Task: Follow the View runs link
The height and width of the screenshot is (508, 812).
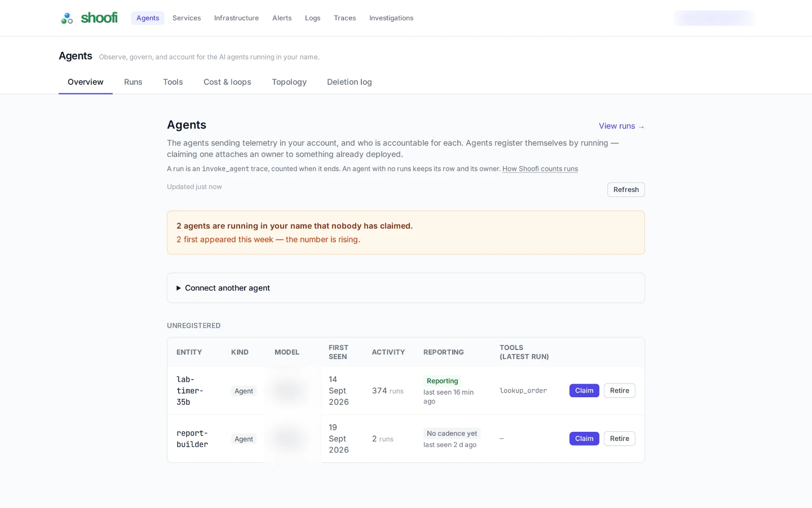Action: (x=622, y=126)
